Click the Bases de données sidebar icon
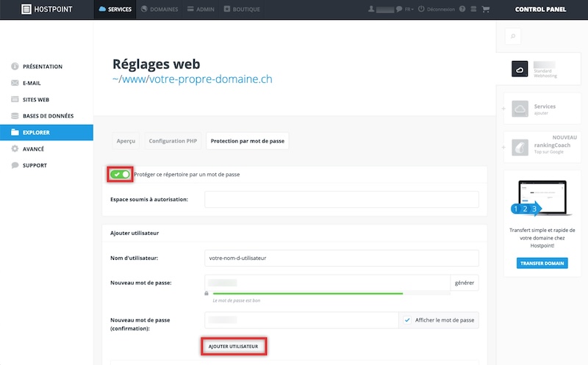The image size is (588, 365). (x=15, y=116)
